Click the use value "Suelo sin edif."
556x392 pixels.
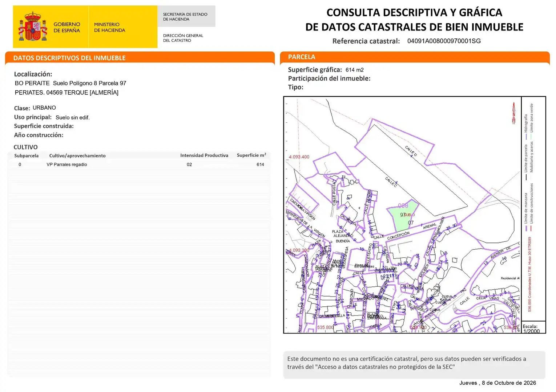(73, 118)
